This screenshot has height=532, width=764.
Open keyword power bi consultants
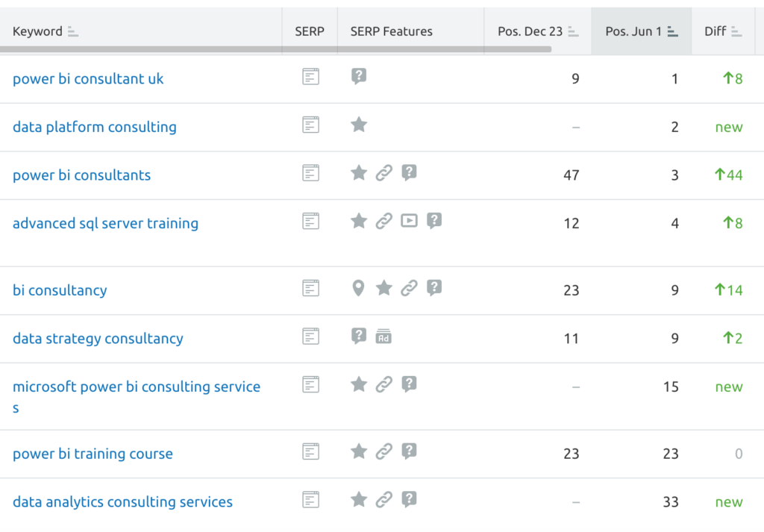pyautogui.click(x=82, y=175)
